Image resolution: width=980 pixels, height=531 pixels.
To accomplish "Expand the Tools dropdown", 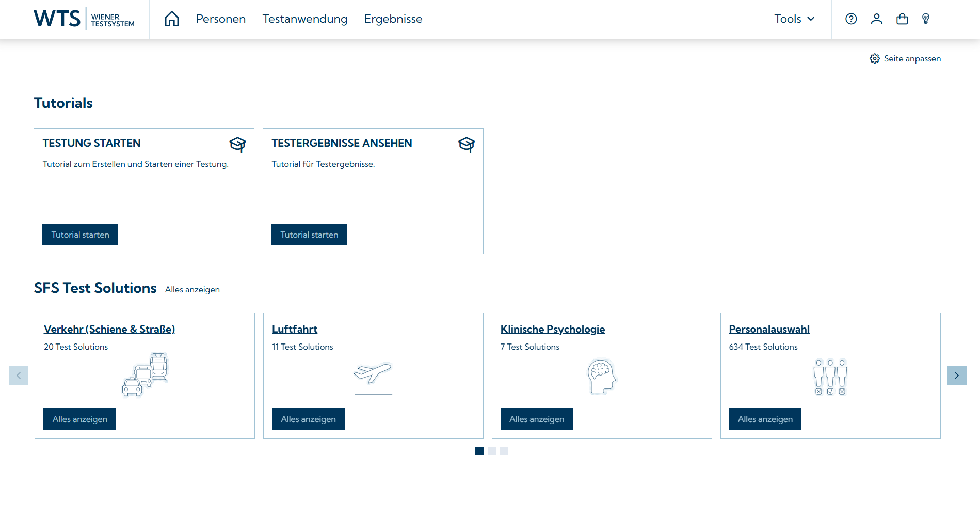I will tap(795, 19).
